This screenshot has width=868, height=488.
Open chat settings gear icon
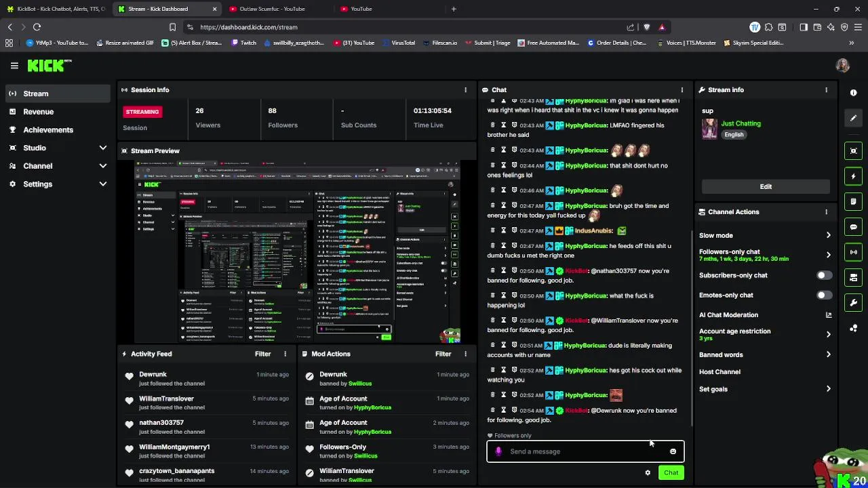[648, 473]
